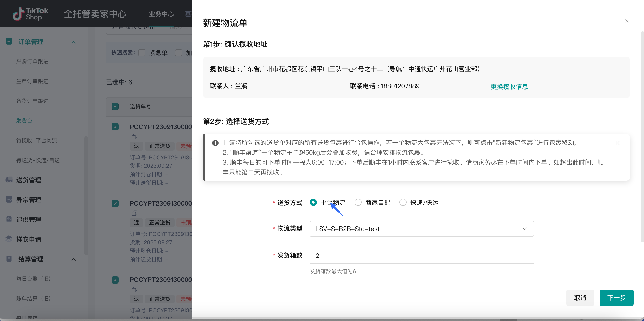Click the TikTok Shop logo
The width and height of the screenshot is (644, 321).
click(x=30, y=14)
